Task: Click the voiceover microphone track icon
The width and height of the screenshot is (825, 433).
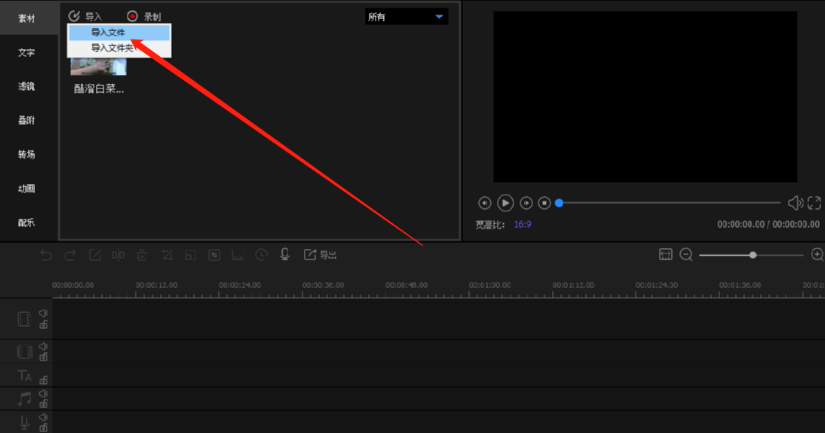Action: tap(24, 422)
